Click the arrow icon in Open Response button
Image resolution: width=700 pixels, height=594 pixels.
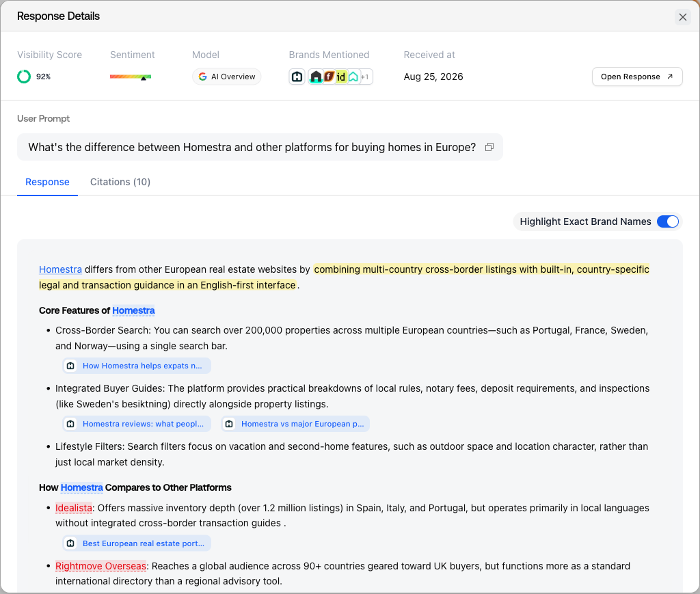click(670, 77)
